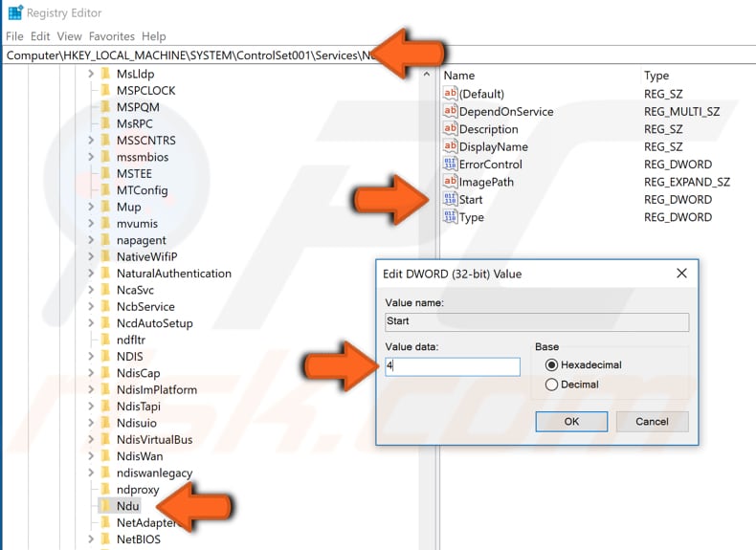Image resolution: width=756 pixels, height=550 pixels.
Task: Select the NdisImPlatform tree item
Action: pos(157,389)
